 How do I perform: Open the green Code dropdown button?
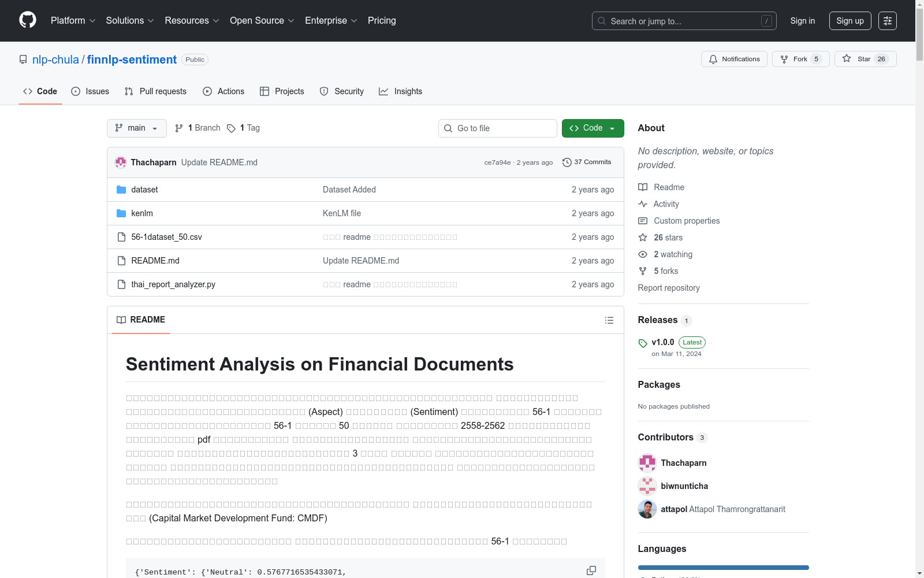pos(593,128)
